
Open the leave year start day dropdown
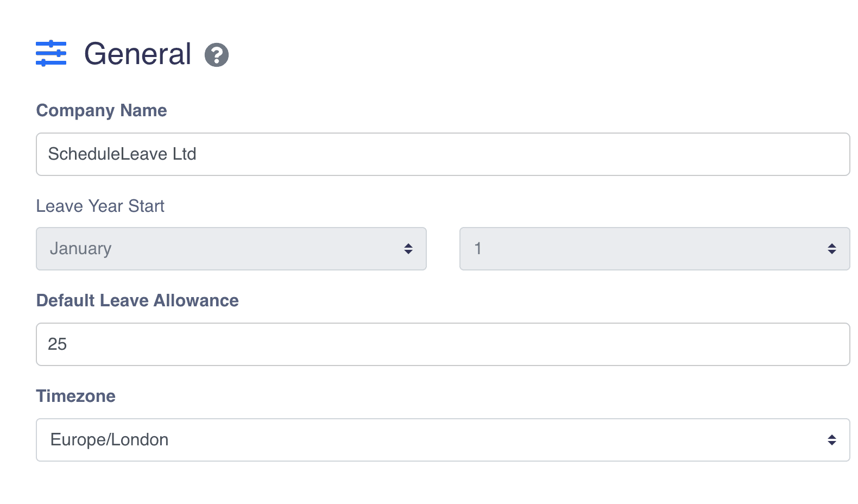(x=654, y=249)
